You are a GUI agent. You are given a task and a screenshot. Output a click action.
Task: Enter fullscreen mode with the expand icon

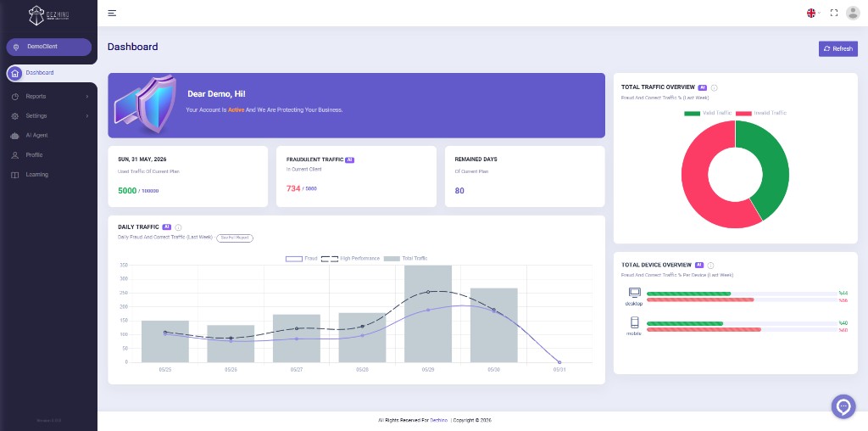(x=834, y=14)
